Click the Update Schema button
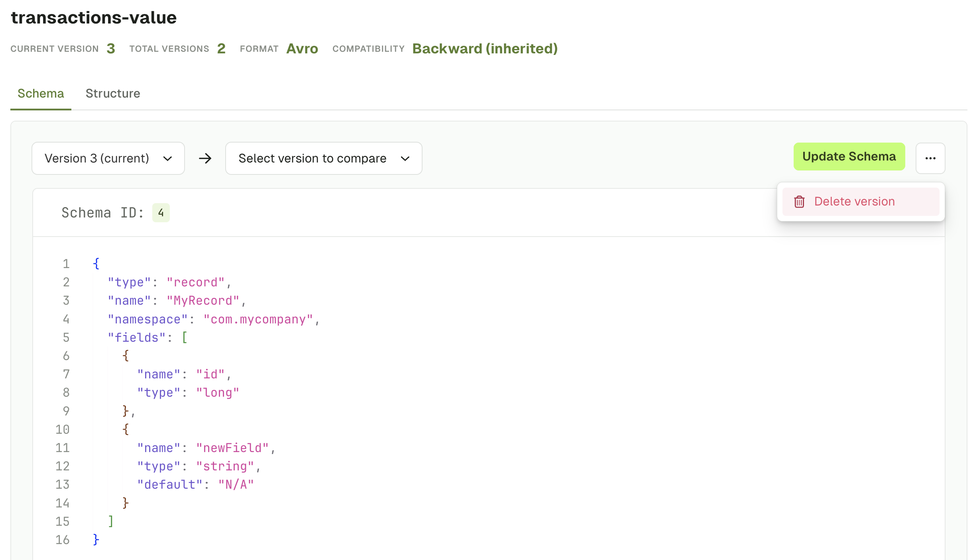Screen dimensions: 979x560 849,157
